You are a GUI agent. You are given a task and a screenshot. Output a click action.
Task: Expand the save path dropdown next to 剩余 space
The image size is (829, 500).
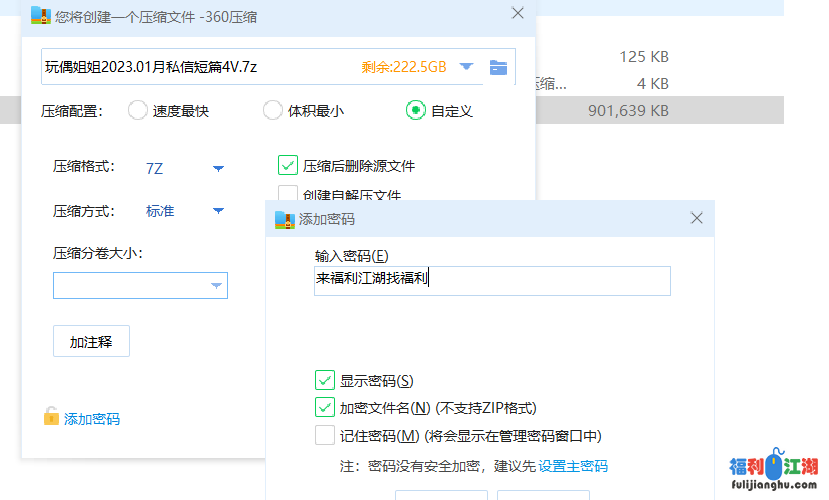(466, 67)
